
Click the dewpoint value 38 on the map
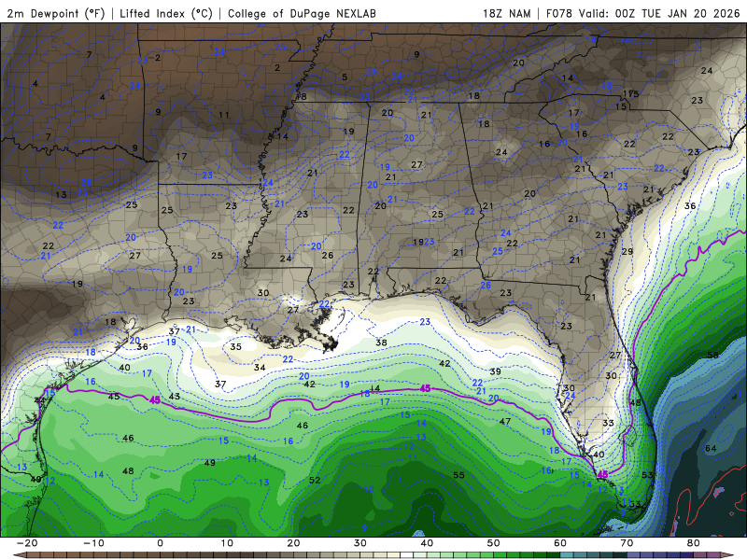click(381, 343)
